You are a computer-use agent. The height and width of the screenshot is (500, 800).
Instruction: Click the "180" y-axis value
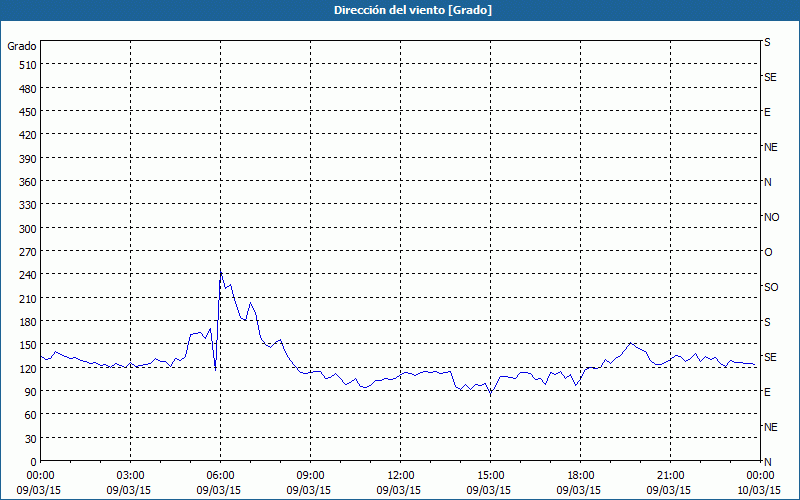(x=28, y=322)
